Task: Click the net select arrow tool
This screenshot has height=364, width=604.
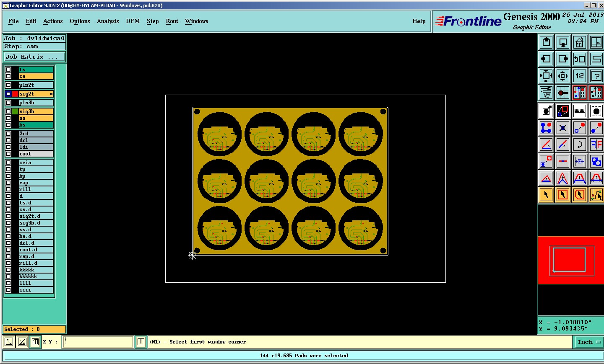Action: click(596, 195)
